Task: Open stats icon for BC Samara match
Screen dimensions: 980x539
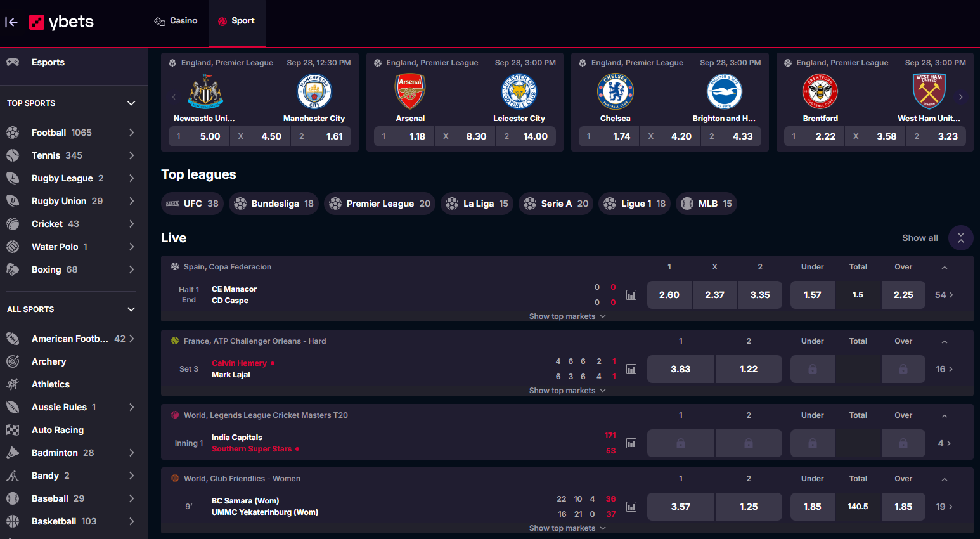Action: pos(631,507)
